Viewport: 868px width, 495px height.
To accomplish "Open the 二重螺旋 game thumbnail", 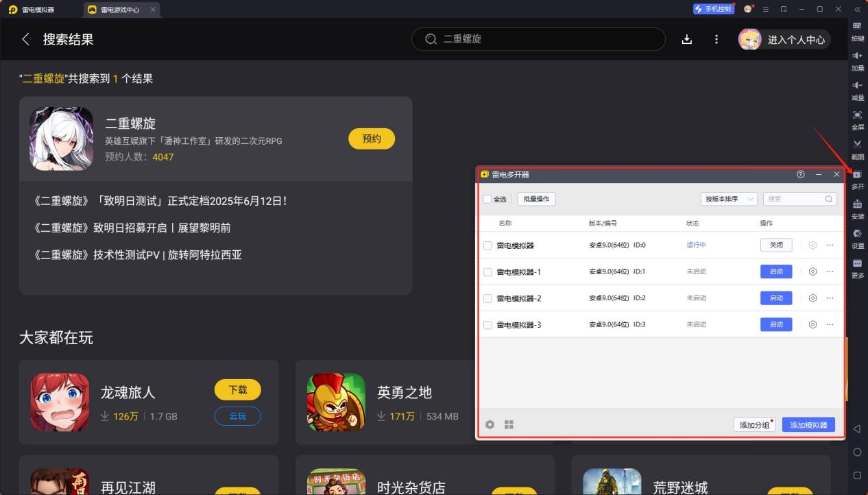I will tap(61, 138).
